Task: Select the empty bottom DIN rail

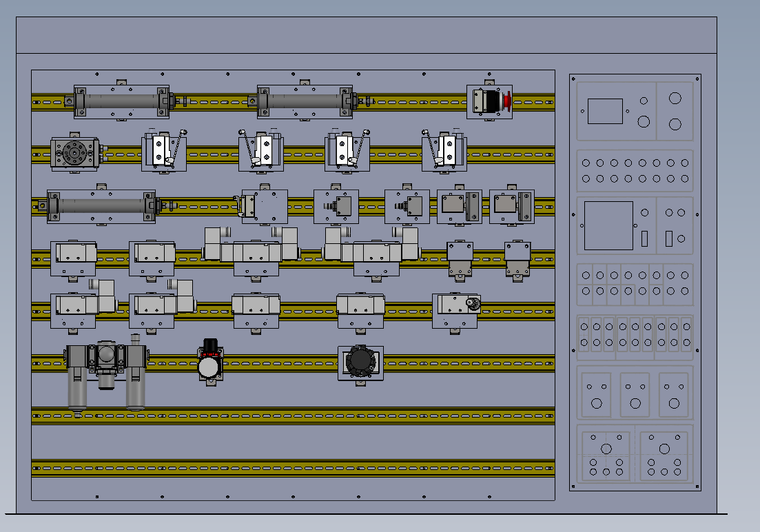Action: [293, 469]
